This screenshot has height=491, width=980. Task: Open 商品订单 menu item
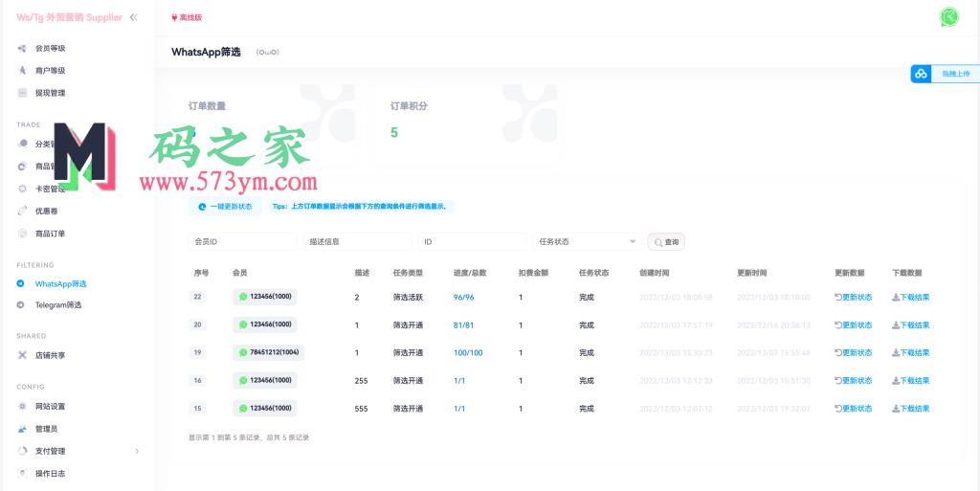(x=50, y=234)
